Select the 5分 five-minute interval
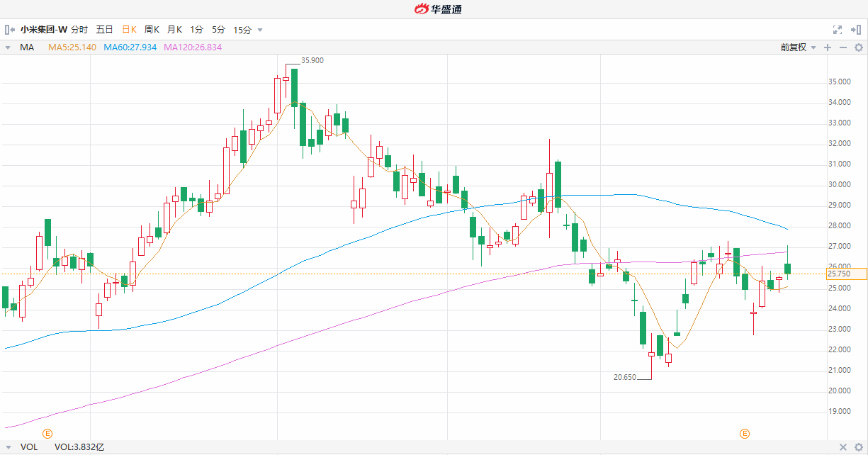 pyautogui.click(x=219, y=30)
